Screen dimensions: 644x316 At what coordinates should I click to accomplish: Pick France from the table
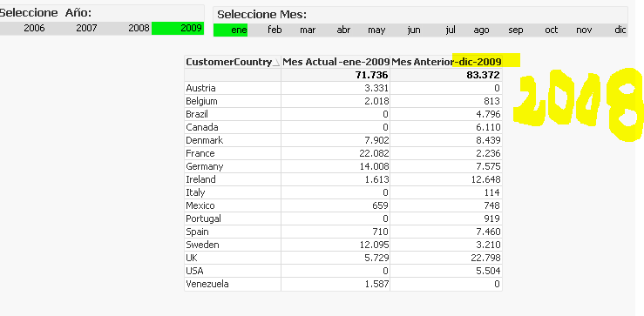click(x=233, y=153)
